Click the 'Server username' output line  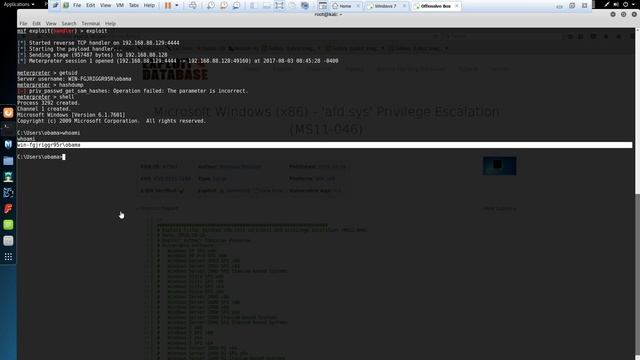[x=74, y=79]
